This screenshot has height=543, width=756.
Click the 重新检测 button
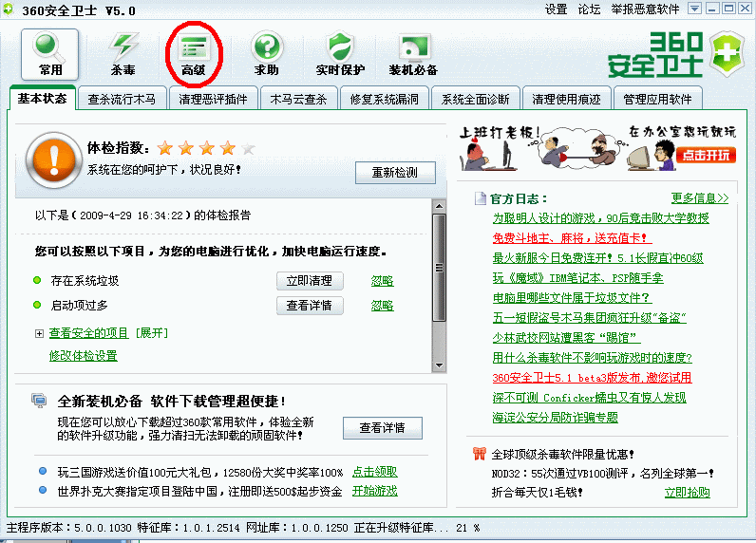point(395,173)
